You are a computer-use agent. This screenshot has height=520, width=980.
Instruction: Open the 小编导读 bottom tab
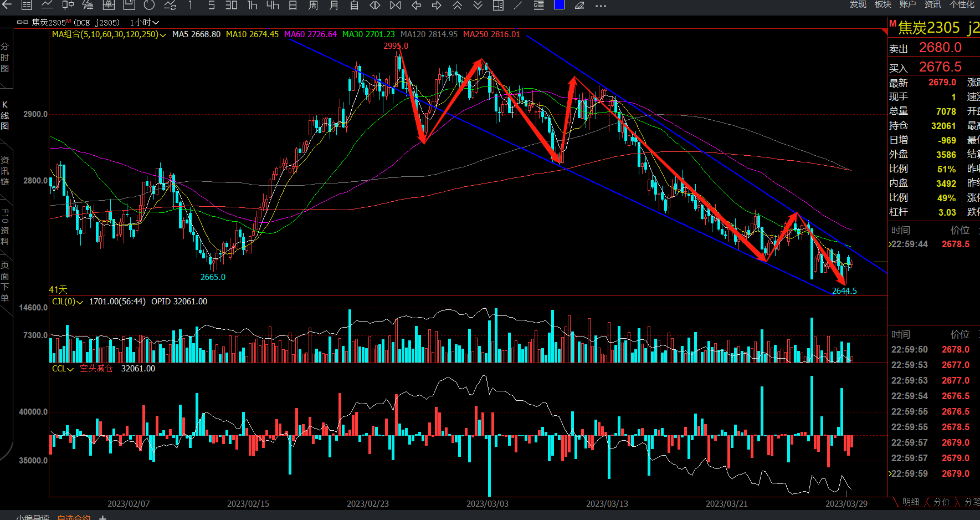click(33, 517)
